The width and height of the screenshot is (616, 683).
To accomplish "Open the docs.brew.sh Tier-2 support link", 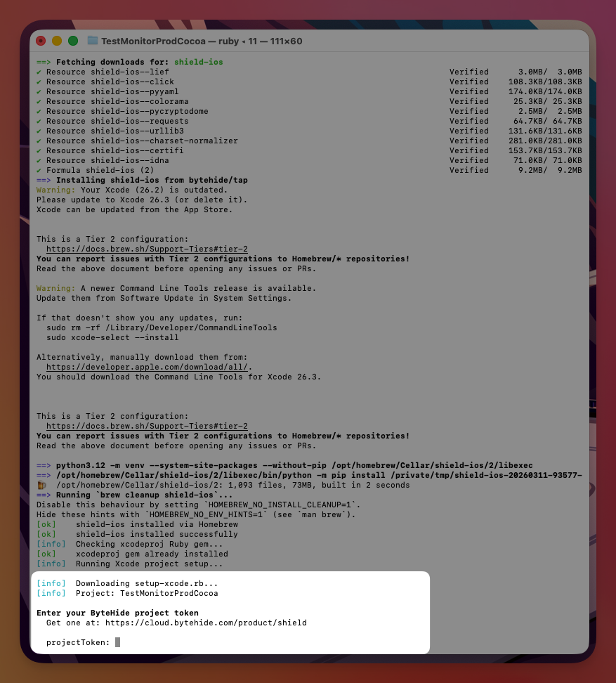I will tap(147, 249).
